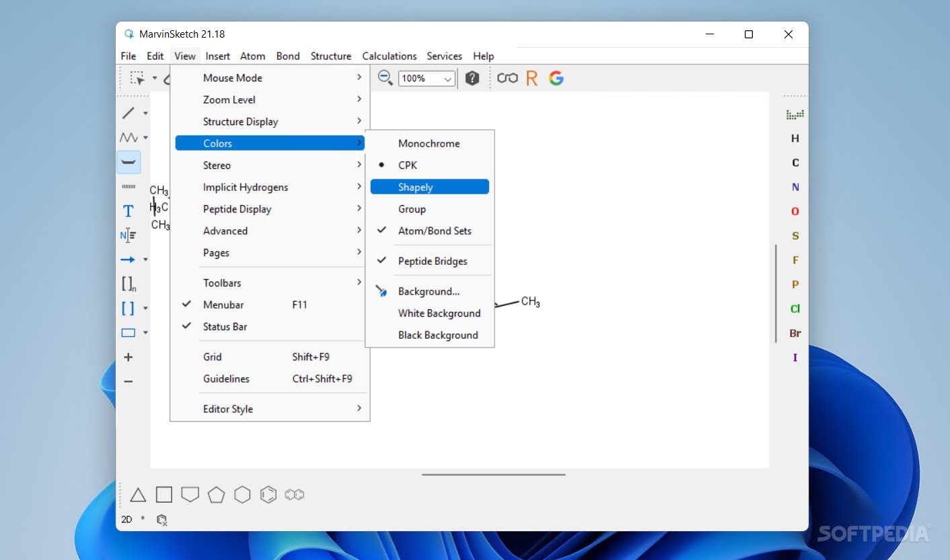Click the orange R Reaxys icon
950x560 pixels.
[x=532, y=78]
